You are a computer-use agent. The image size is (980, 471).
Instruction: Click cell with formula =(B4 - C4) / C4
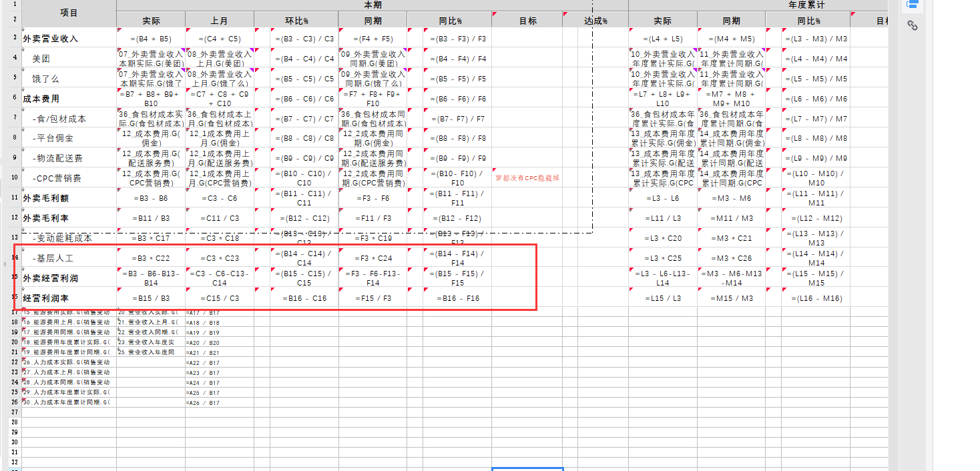(304, 59)
